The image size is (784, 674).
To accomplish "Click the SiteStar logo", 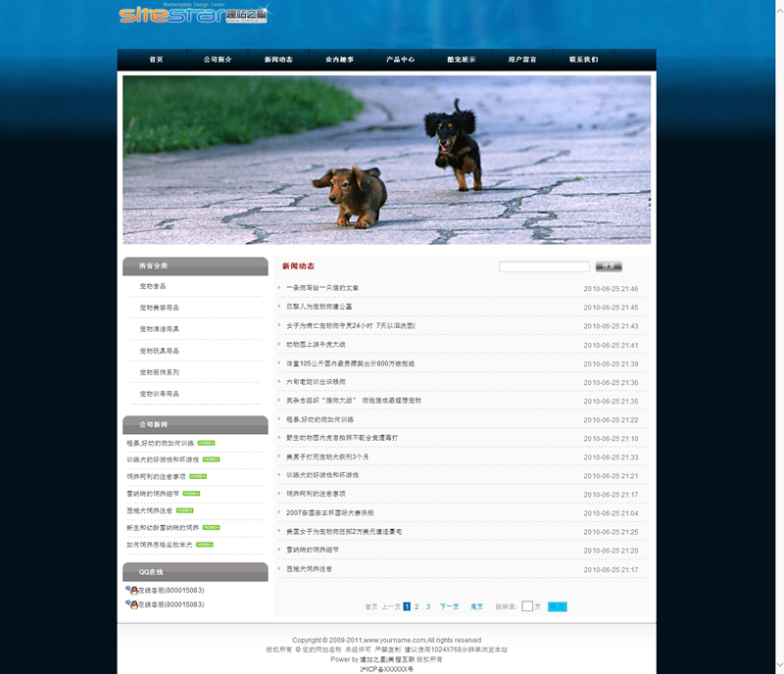I will point(193,16).
